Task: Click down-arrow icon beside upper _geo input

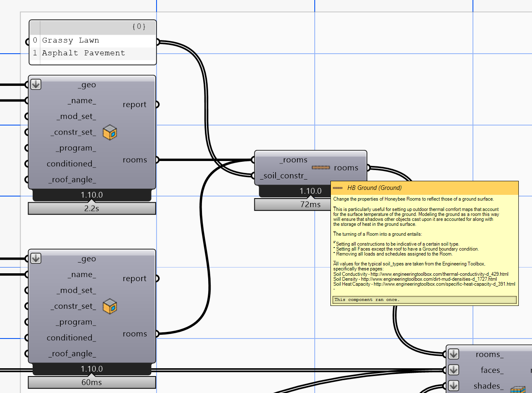Action: pos(36,85)
